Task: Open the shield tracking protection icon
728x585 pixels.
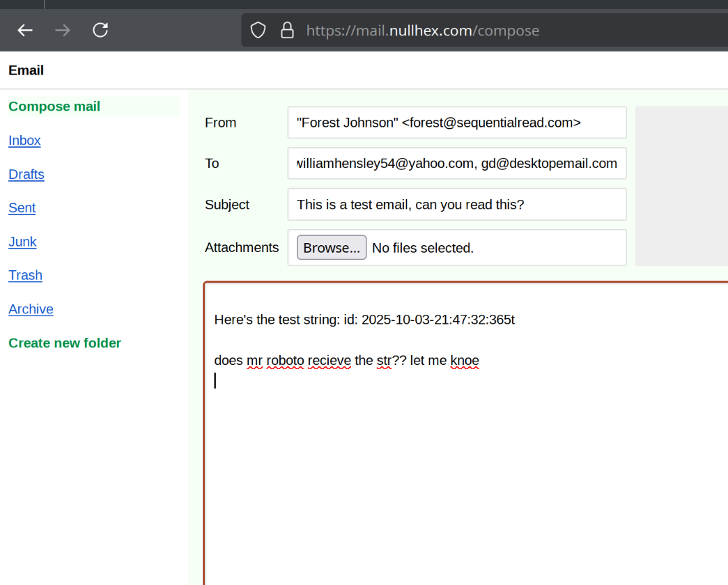Action: (258, 31)
